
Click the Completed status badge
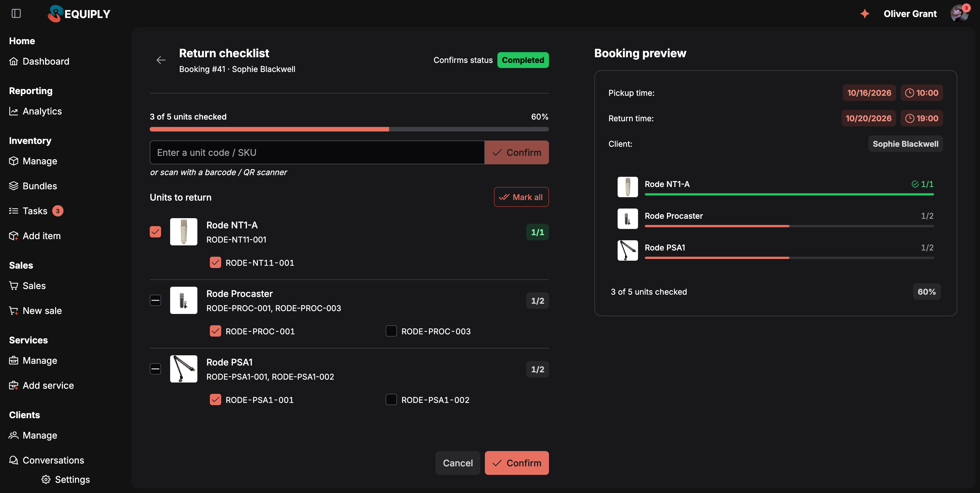[x=523, y=60]
